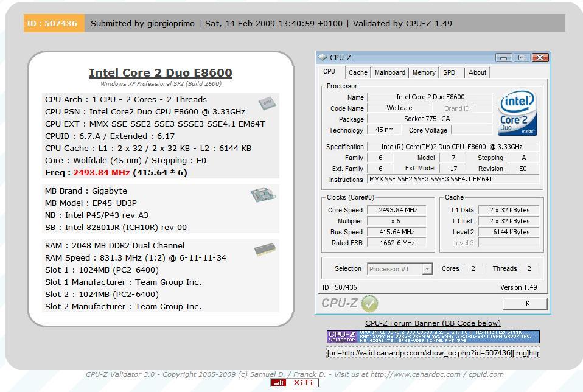Click the MB Model : EP45-UD3P line
The width and height of the screenshot is (583, 392).
91,203
